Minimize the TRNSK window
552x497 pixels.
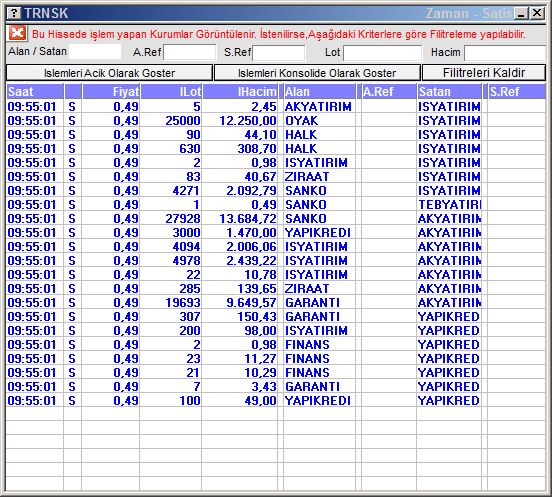pos(521,13)
